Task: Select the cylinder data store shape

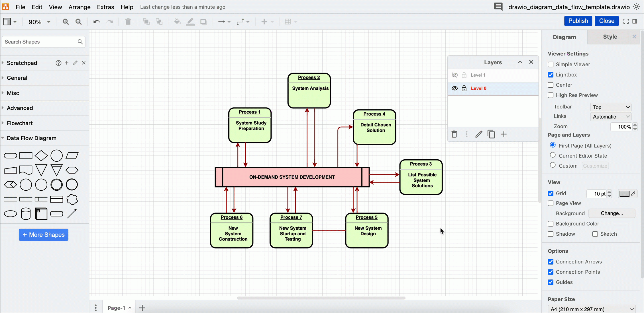Action: tap(26, 214)
